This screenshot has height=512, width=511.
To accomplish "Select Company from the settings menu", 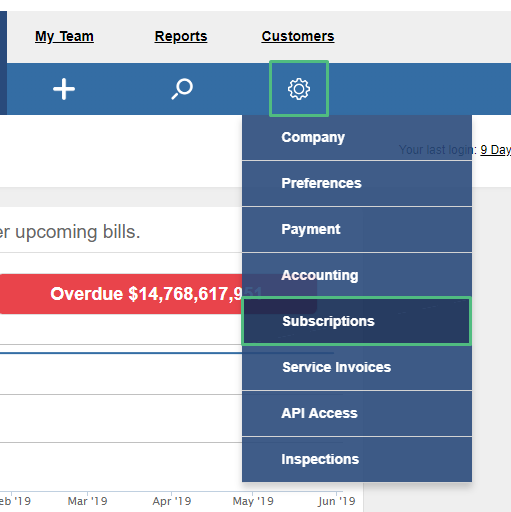I will pyautogui.click(x=357, y=137).
